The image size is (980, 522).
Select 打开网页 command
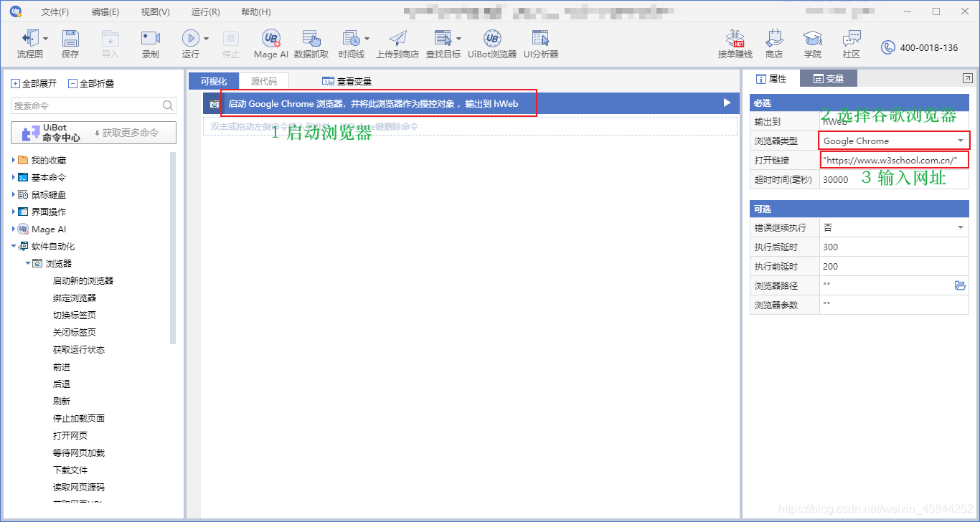[x=70, y=435]
